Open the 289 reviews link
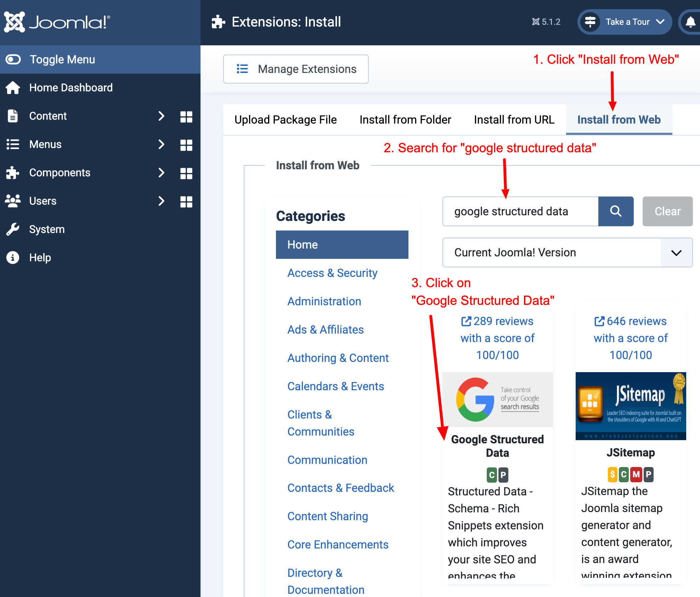Image resolution: width=700 pixels, height=597 pixels. point(497,338)
